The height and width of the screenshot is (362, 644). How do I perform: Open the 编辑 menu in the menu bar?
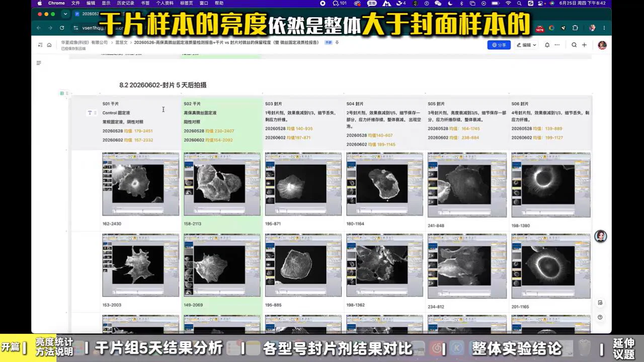(91, 3)
